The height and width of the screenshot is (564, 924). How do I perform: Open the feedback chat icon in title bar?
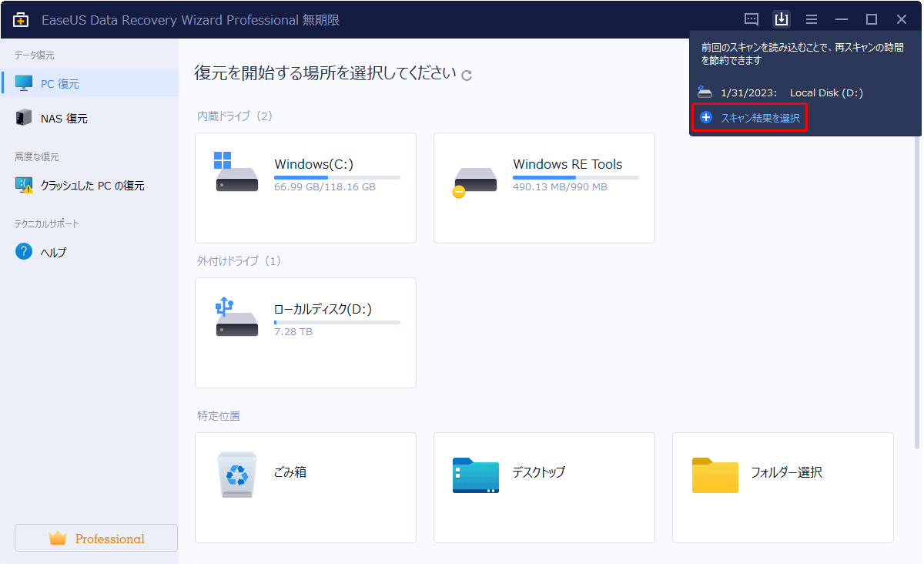[752, 19]
